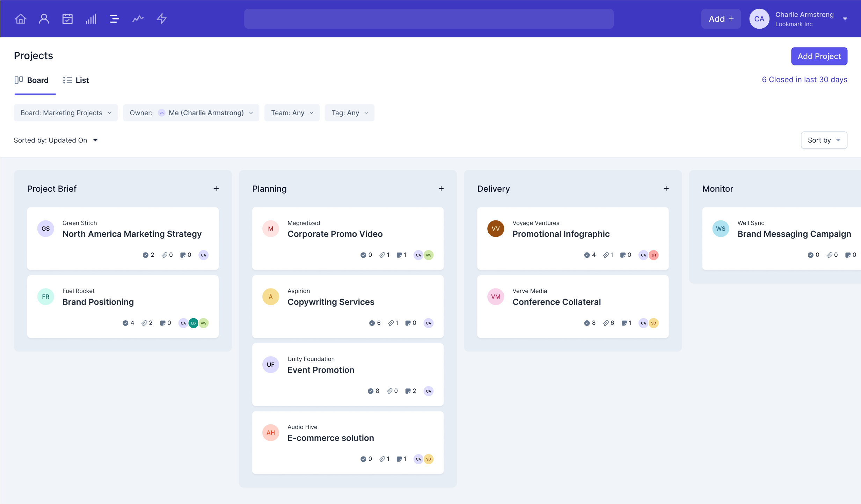Expand the Team filter dropdown
The width and height of the screenshot is (861, 504).
292,113
